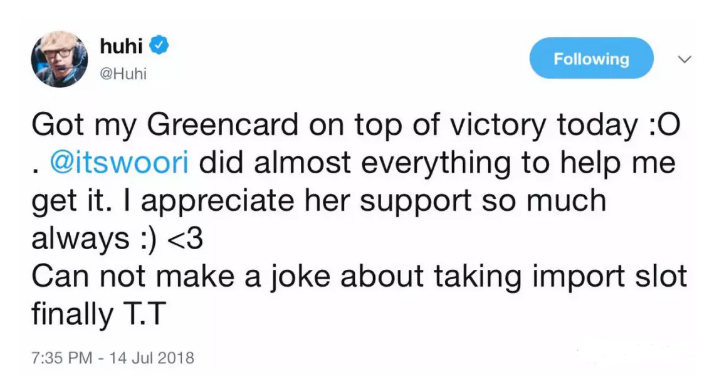Click the blue verified badge next to huhi
Image resolution: width=723 pixels, height=376 pixels.
coord(160,46)
